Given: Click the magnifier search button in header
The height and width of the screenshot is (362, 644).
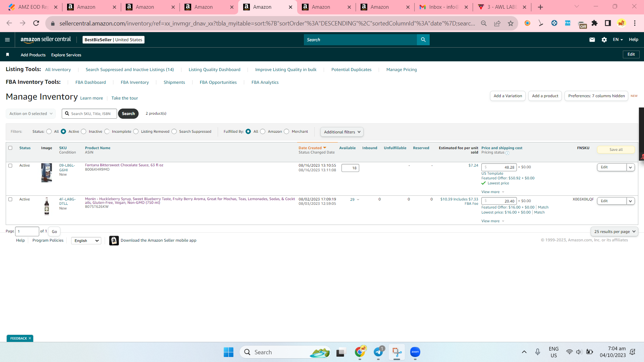Looking at the screenshot, I should pos(423,40).
